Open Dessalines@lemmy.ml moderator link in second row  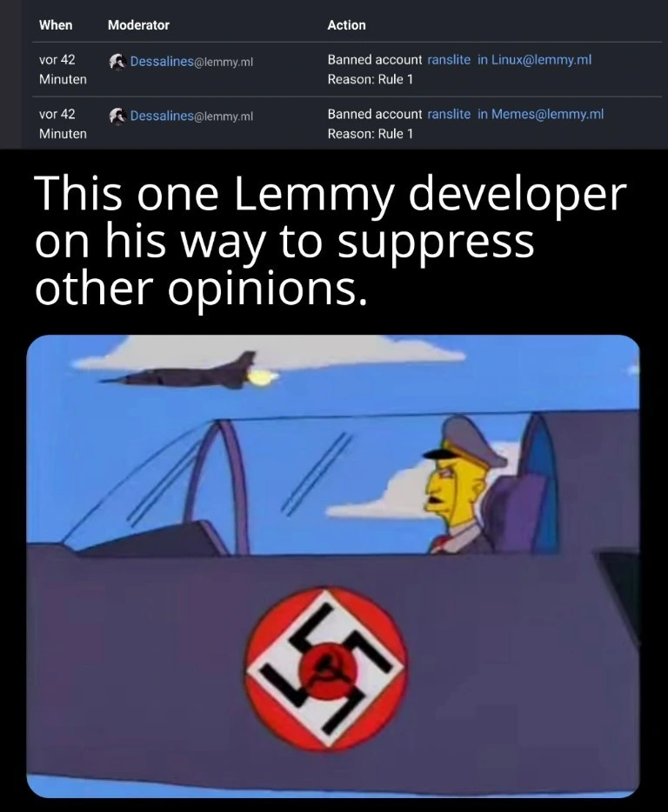point(191,116)
